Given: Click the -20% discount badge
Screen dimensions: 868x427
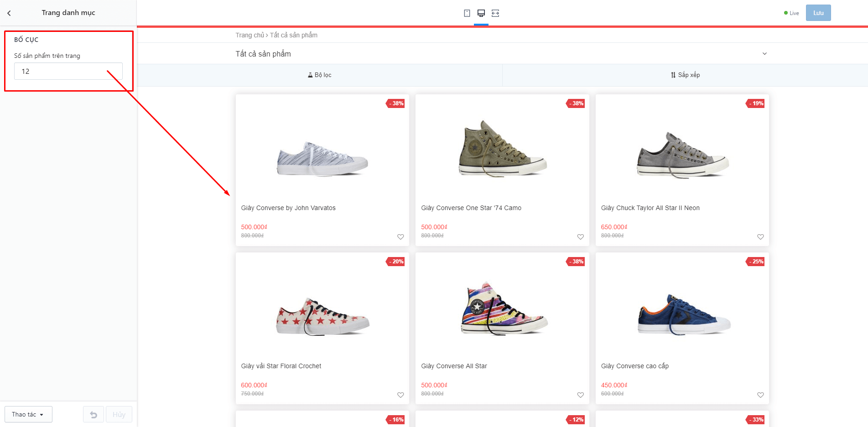Looking at the screenshot, I should [396, 262].
